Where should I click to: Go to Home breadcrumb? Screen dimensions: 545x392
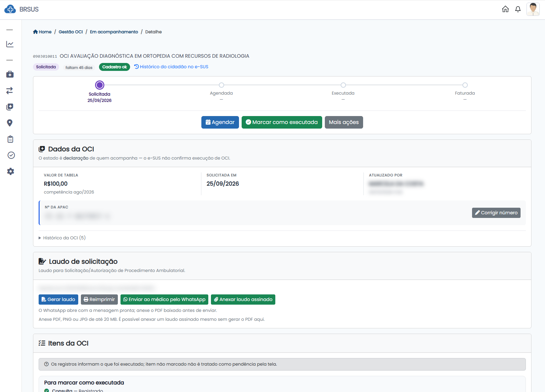coord(42,32)
